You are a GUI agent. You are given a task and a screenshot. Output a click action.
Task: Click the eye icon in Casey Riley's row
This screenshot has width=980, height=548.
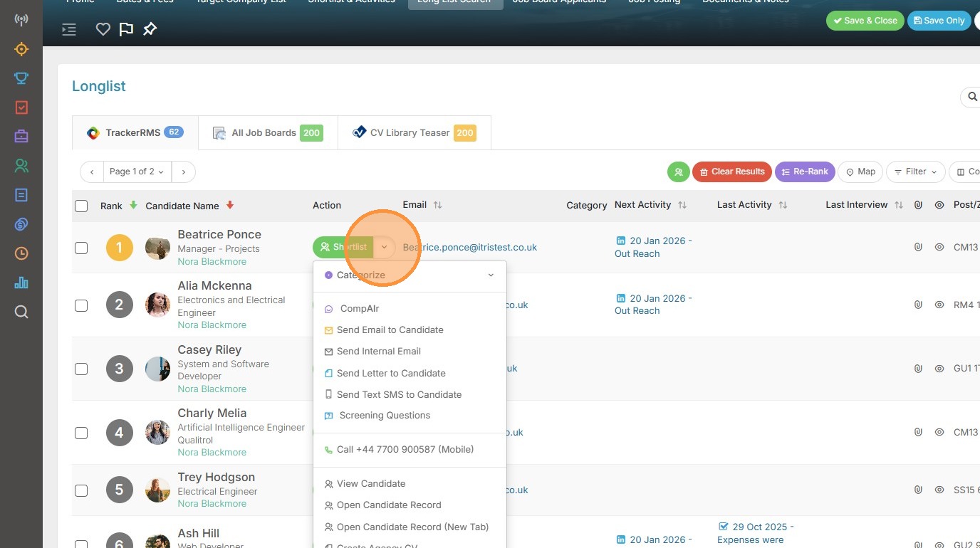939,369
